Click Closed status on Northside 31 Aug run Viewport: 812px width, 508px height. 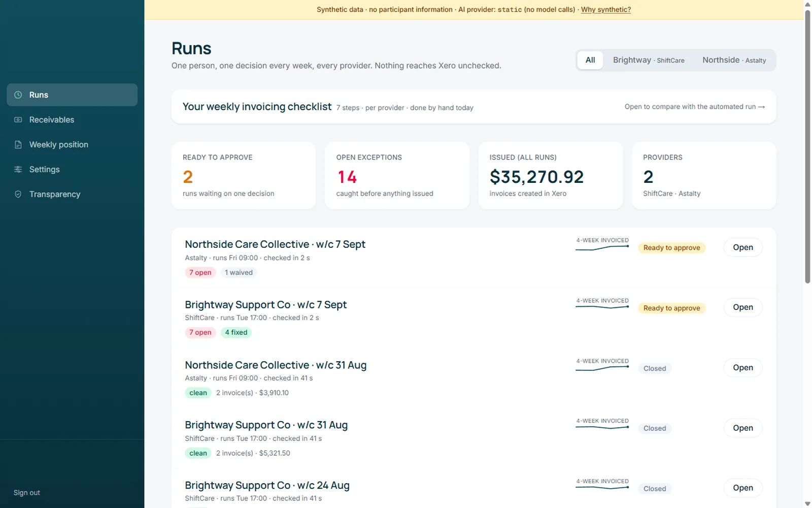pyautogui.click(x=655, y=369)
